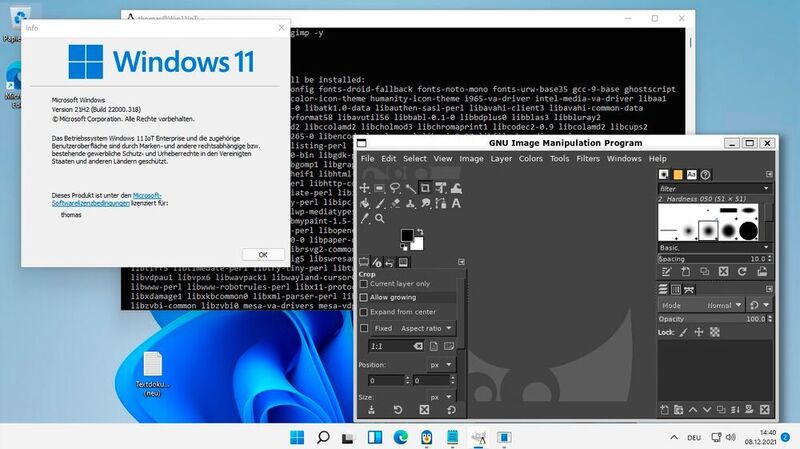
Task: Enable Allow growing checkbox
Action: point(364,297)
